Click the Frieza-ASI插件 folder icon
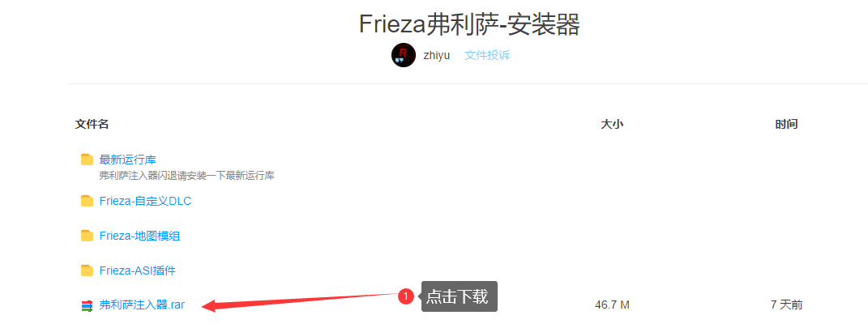This screenshot has width=868, height=328. click(87, 270)
